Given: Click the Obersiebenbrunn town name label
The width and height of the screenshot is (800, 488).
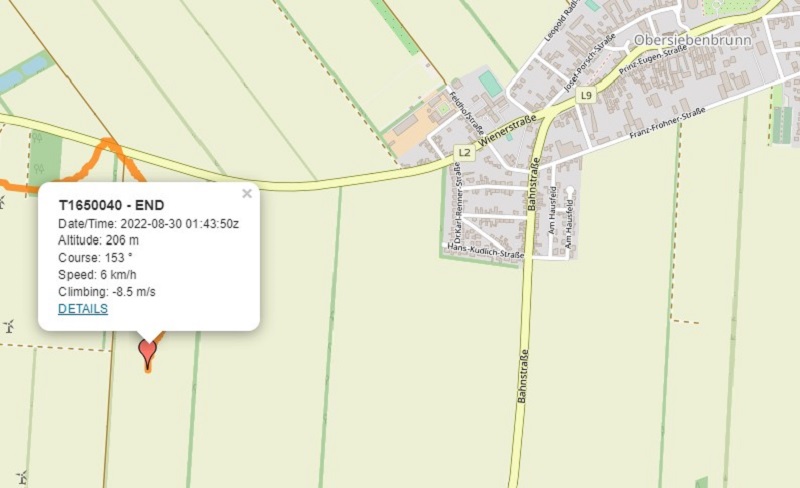Looking at the screenshot, I should coord(692,40).
